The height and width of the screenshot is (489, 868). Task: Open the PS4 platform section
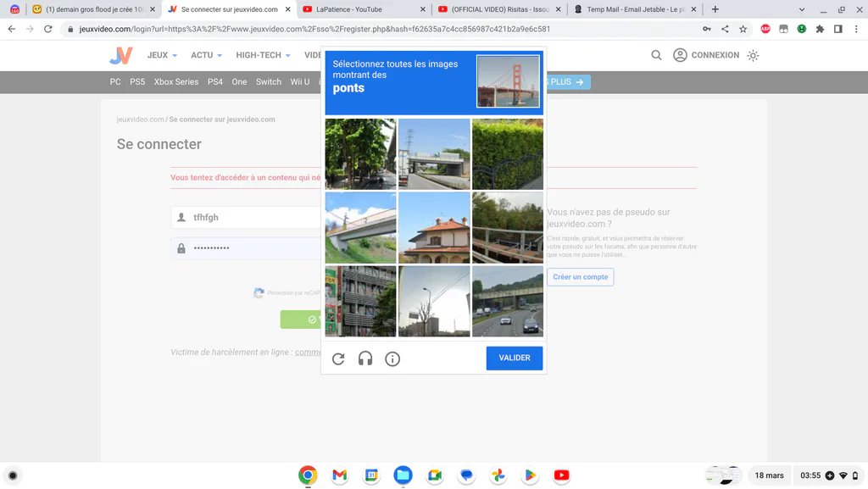point(215,82)
